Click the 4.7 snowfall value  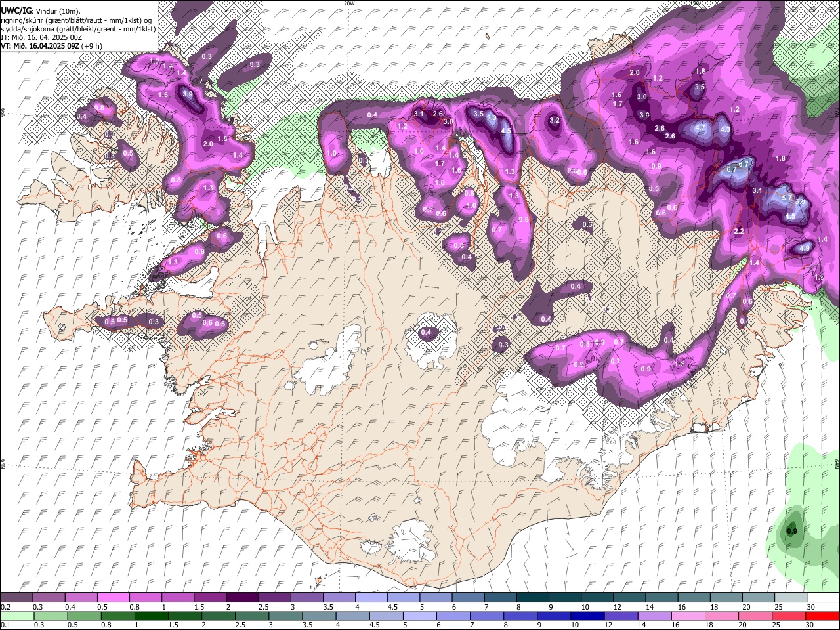pos(700,128)
